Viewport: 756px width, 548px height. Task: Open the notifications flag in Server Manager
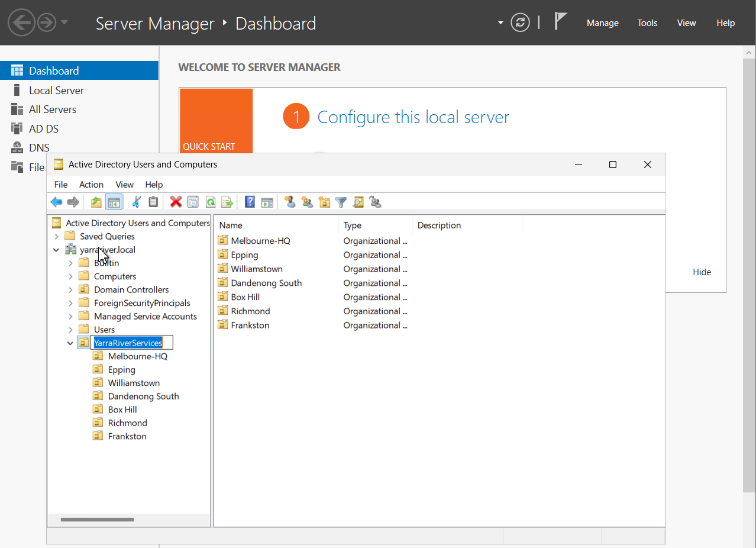(x=560, y=21)
